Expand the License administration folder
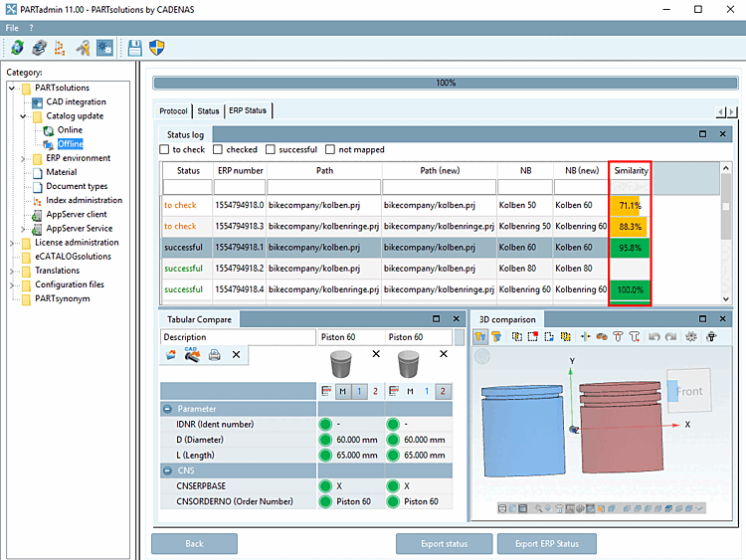Image resolution: width=746 pixels, height=560 pixels. 12,243
